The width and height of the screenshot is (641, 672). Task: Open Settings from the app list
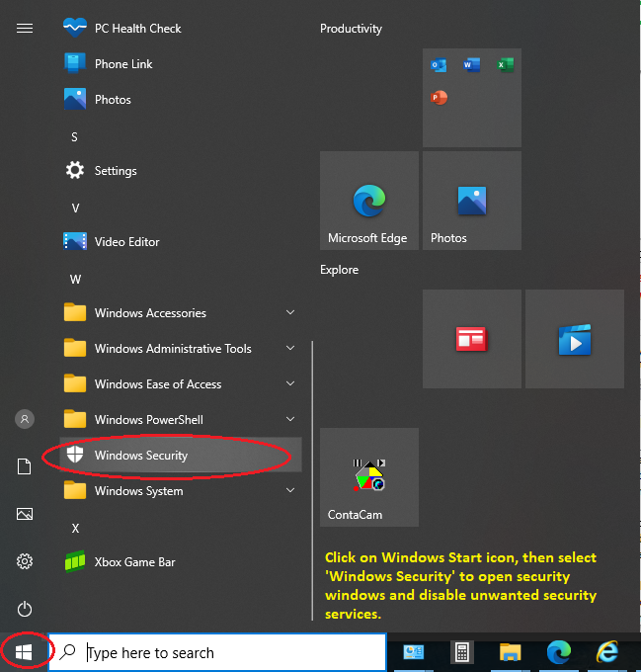click(181, 171)
